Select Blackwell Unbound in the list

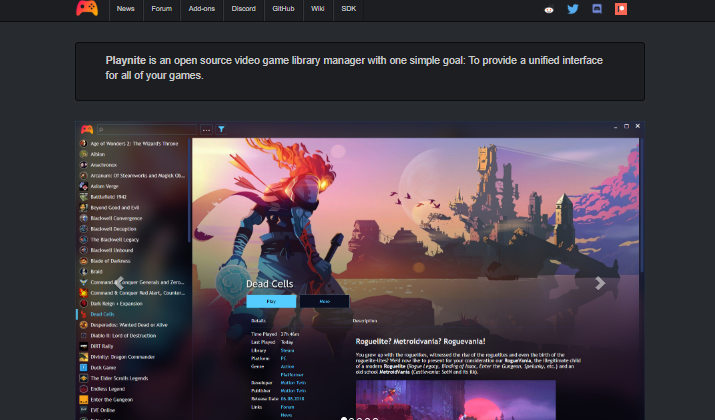click(112, 250)
